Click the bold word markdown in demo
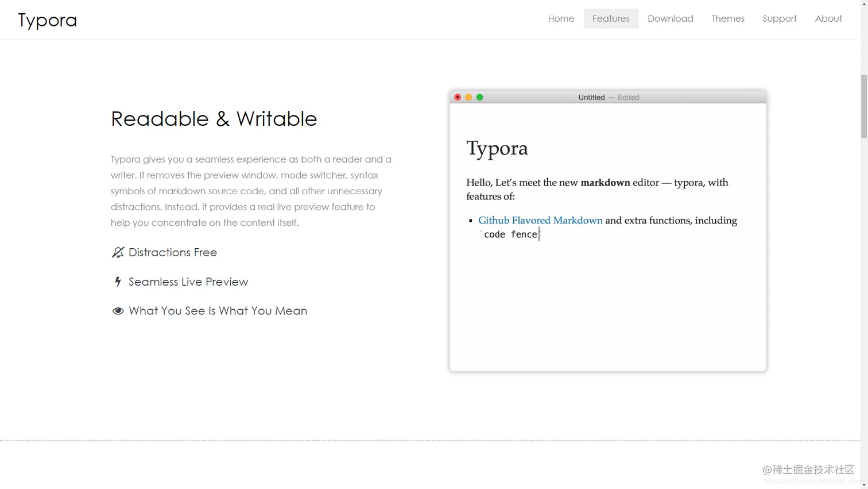This screenshot has width=868, height=489. [x=605, y=182]
